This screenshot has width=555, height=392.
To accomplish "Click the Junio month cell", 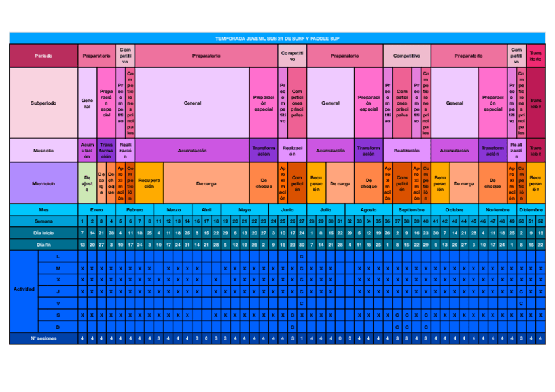I will [287, 210].
